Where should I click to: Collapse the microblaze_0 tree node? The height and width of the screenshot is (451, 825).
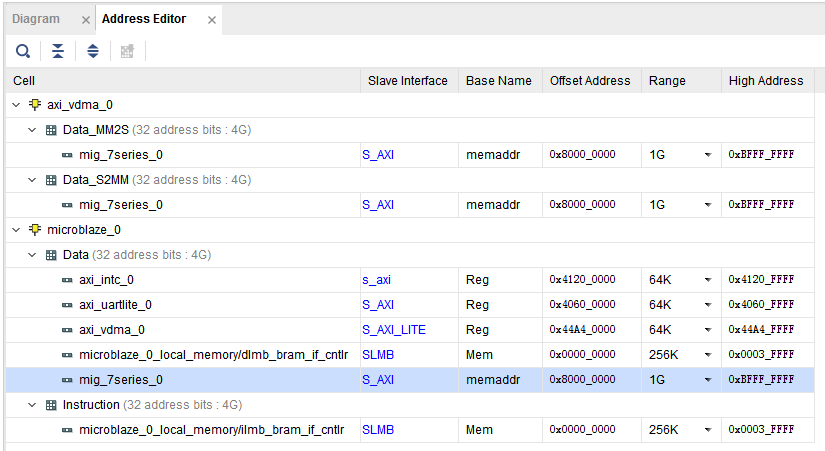(17, 230)
